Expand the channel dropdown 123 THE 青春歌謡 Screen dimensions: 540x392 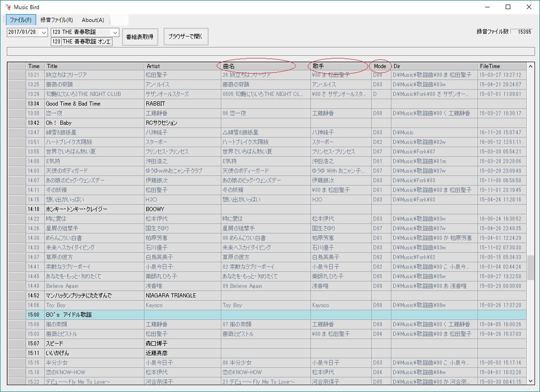coord(115,32)
